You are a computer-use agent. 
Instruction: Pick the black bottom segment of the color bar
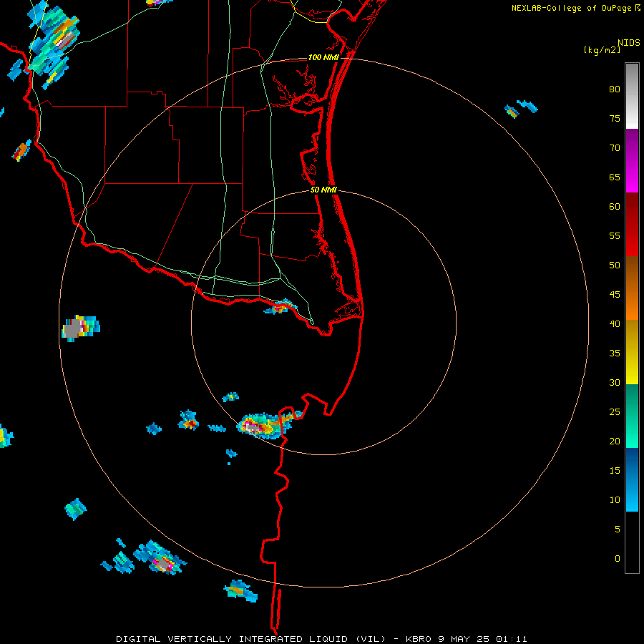(632, 542)
